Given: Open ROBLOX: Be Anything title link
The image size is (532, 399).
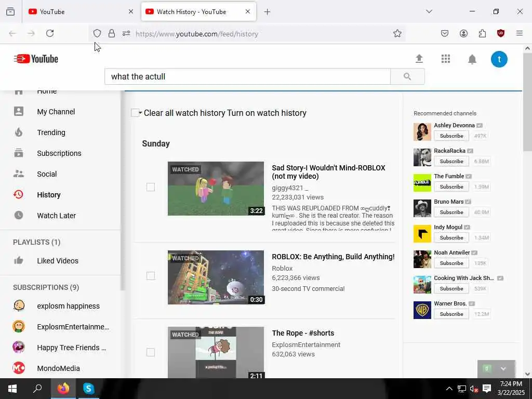Looking at the screenshot, I should (333, 257).
